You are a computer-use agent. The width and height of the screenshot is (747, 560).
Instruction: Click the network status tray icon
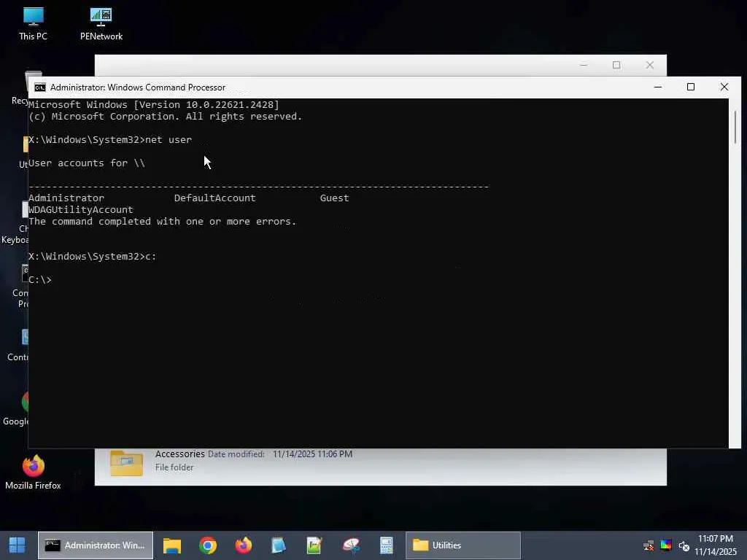tap(649, 545)
